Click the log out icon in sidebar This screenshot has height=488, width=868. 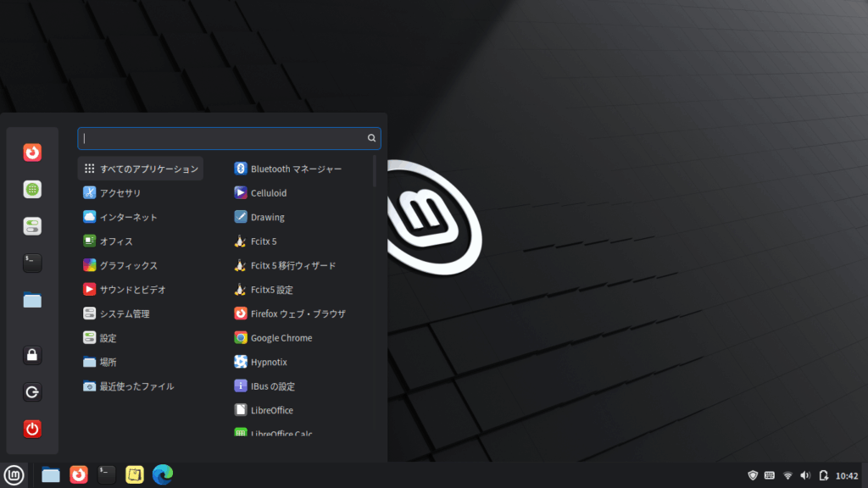tap(32, 392)
